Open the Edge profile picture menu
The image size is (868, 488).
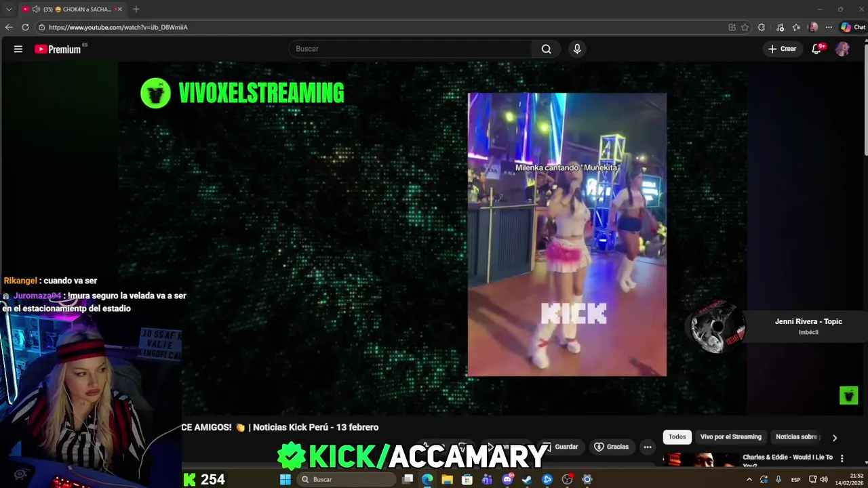813,27
